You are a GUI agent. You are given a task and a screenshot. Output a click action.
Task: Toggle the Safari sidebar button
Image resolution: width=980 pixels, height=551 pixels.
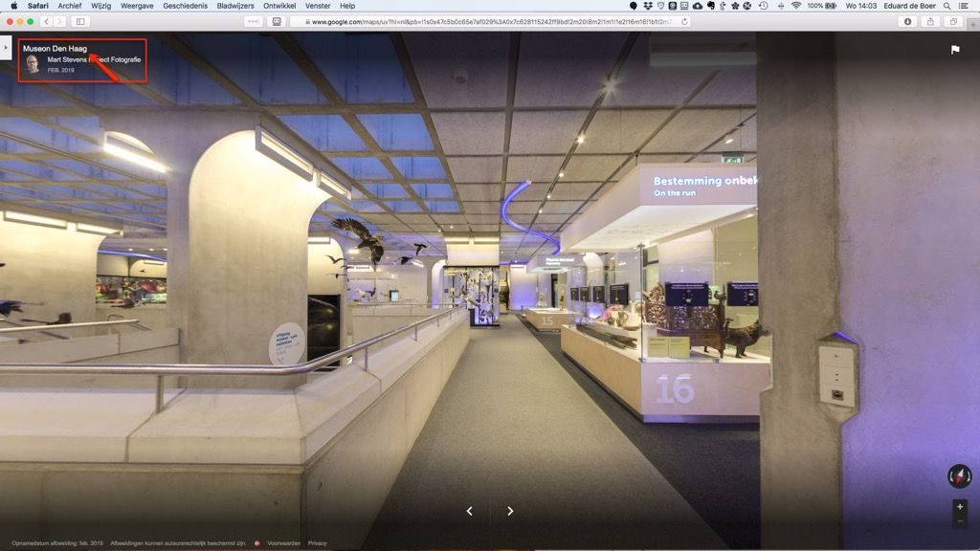point(80,21)
